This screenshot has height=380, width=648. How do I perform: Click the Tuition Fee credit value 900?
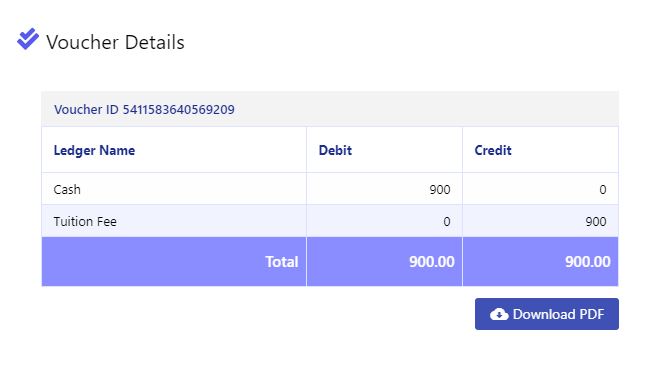[596, 222]
